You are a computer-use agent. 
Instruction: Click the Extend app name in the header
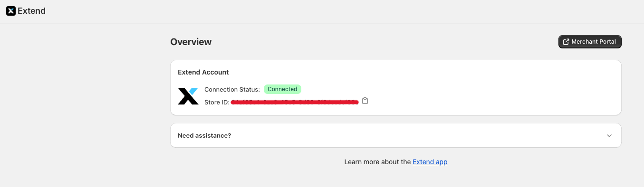pyautogui.click(x=31, y=11)
